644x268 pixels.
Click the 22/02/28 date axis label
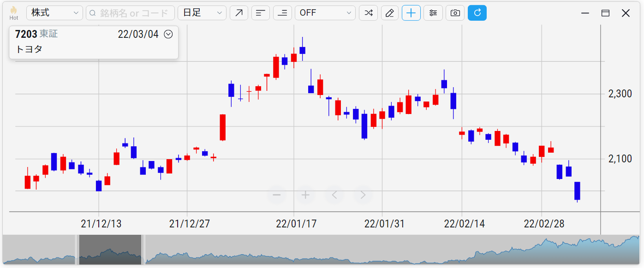(x=544, y=224)
